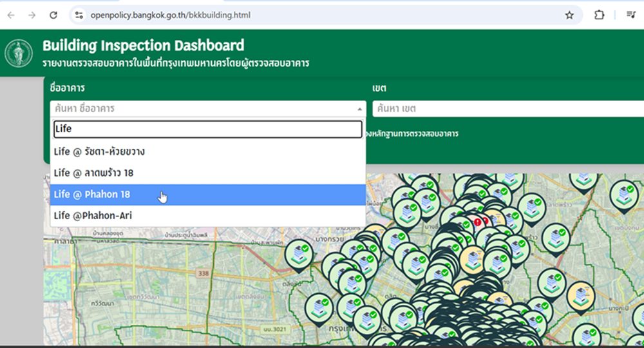Open the ค้นหา เขต district dropdown
This screenshot has height=348, width=644.
(x=507, y=109)
